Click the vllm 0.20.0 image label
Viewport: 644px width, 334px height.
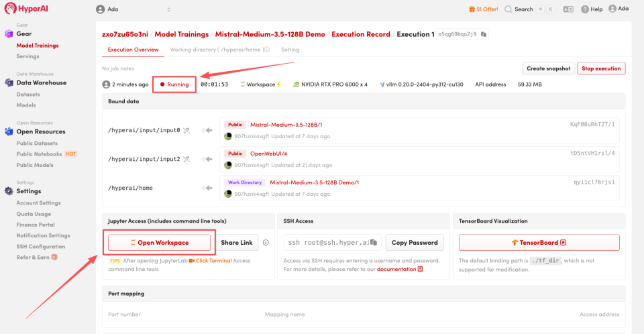pyautogui.click(x=421, y=85)
